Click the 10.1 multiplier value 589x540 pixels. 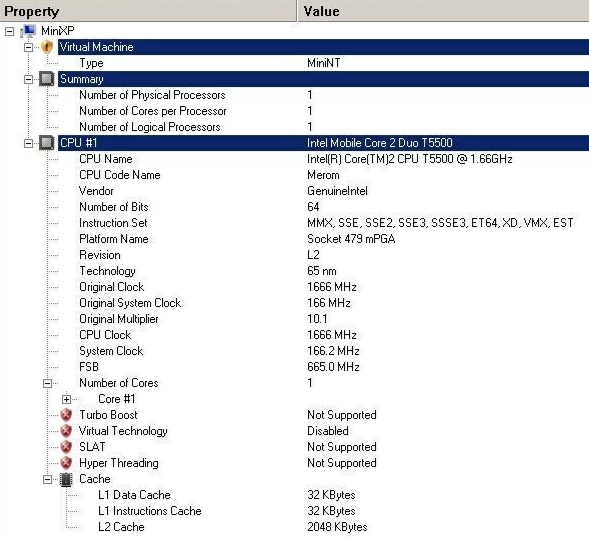pyautogui.click(x=317, y=319)
